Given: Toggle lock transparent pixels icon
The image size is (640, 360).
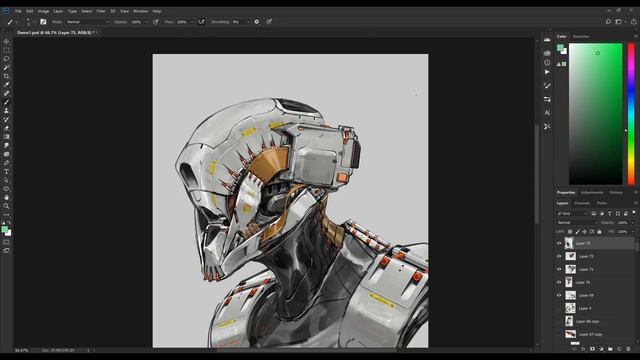Looking at the screenshot, I should (x=570, y=231).
